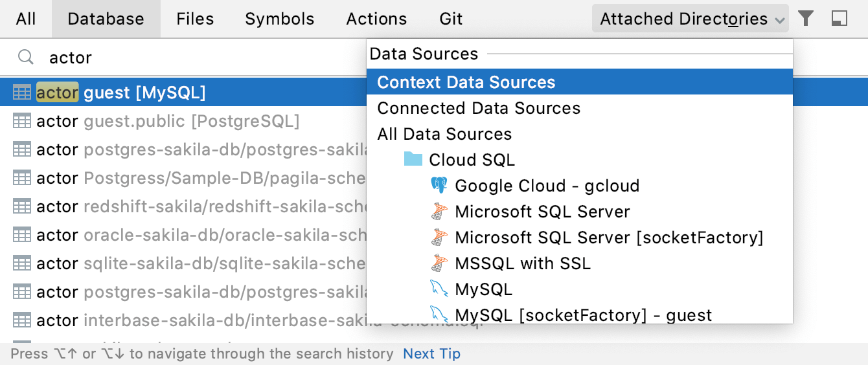This screenshot has height=365, width=868.
Task: Switch to the Git tab
Action: coord(451,19)
